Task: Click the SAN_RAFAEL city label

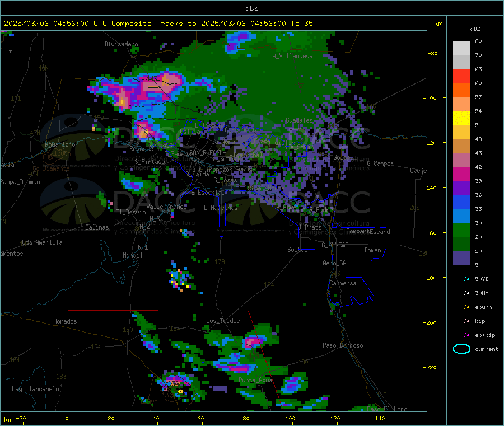Action: pyautogui.click(x=207, y=152)
